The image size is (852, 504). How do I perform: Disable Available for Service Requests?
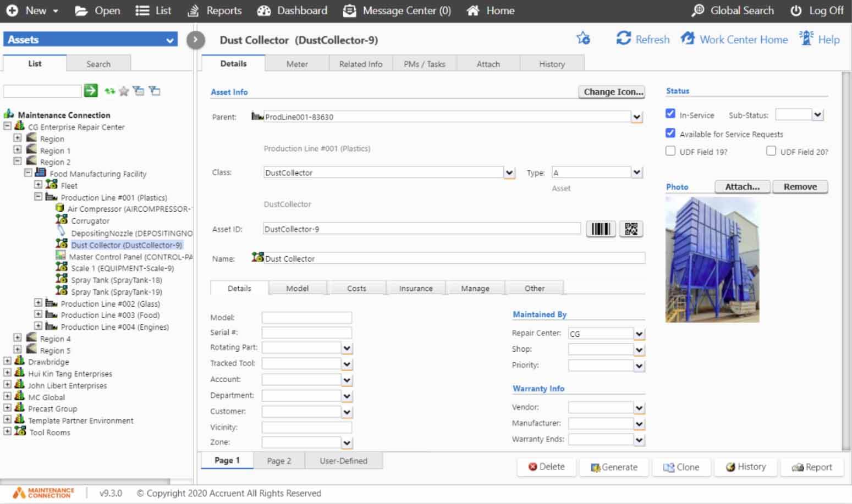(x=670, y=133)
